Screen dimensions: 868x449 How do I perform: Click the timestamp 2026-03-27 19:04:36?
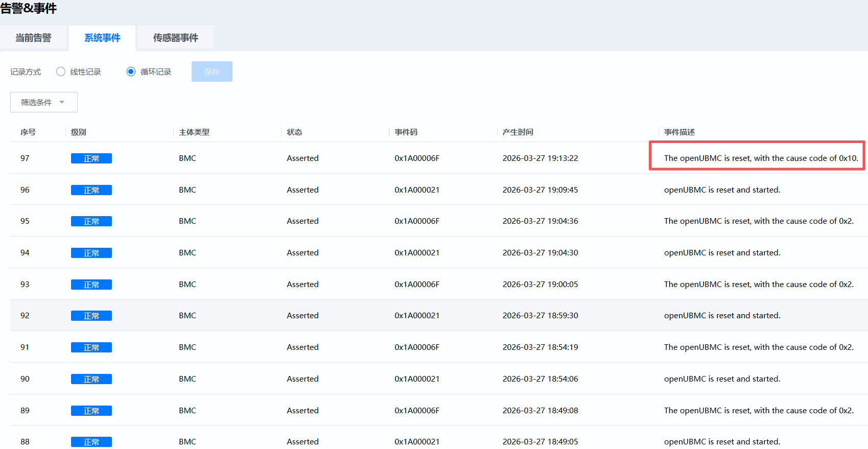pos(540,221)
